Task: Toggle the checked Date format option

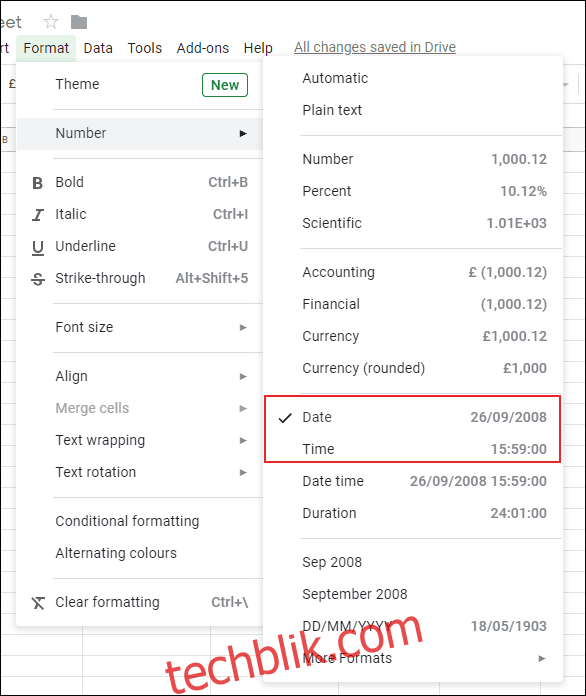Action: (412, 417)
